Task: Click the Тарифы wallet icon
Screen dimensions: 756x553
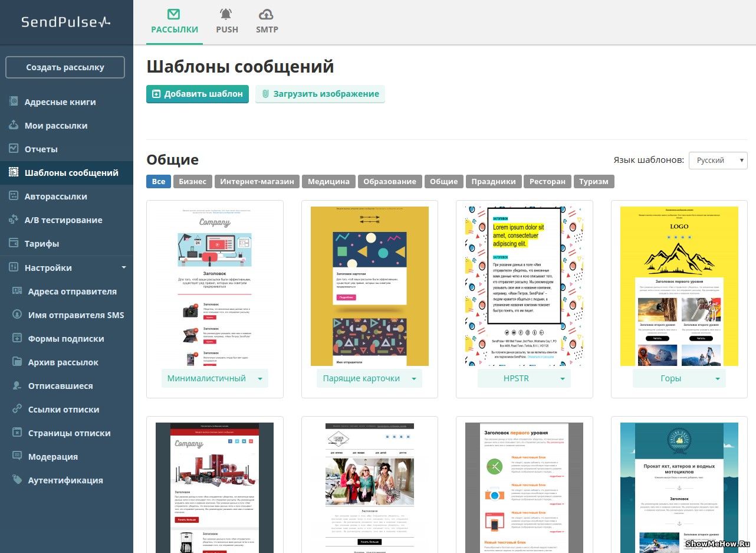Action: 14,243
